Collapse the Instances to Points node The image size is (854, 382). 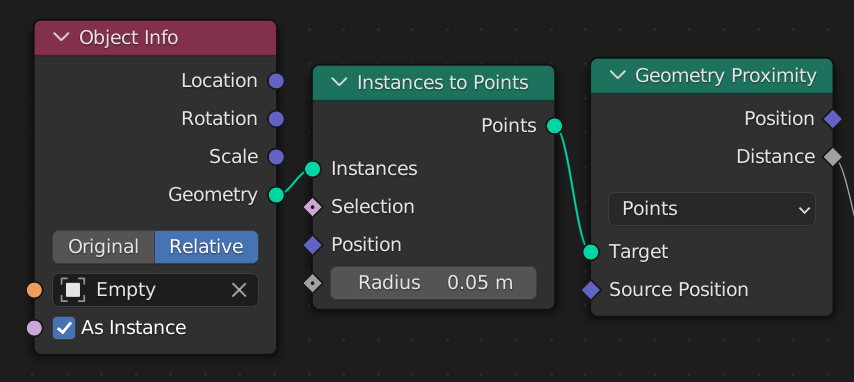pos(339,82)
